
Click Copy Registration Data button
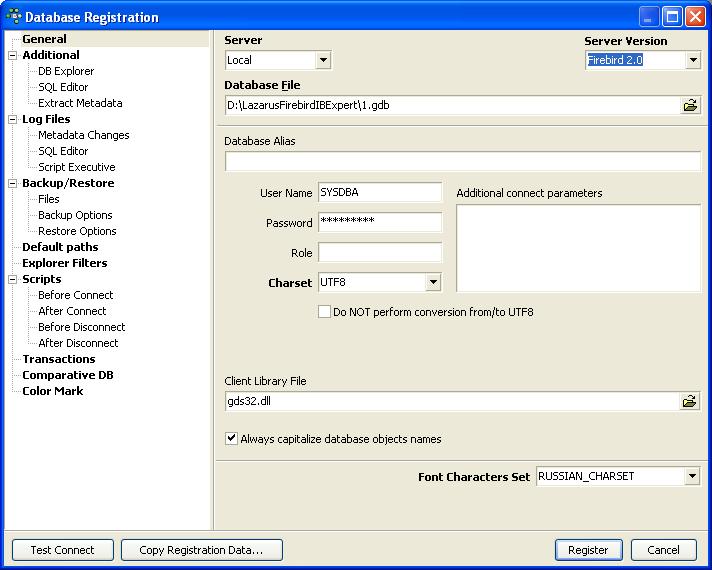[202, 550]
